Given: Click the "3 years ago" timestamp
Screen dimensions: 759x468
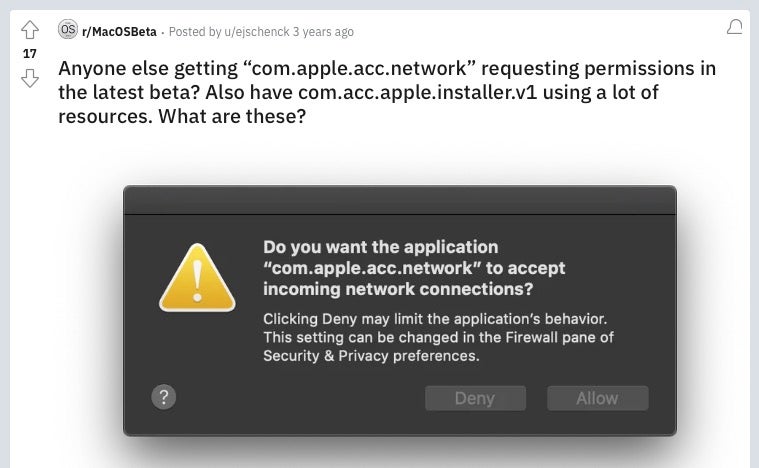Looking at the screenshot, I should [x=323, y=32].
